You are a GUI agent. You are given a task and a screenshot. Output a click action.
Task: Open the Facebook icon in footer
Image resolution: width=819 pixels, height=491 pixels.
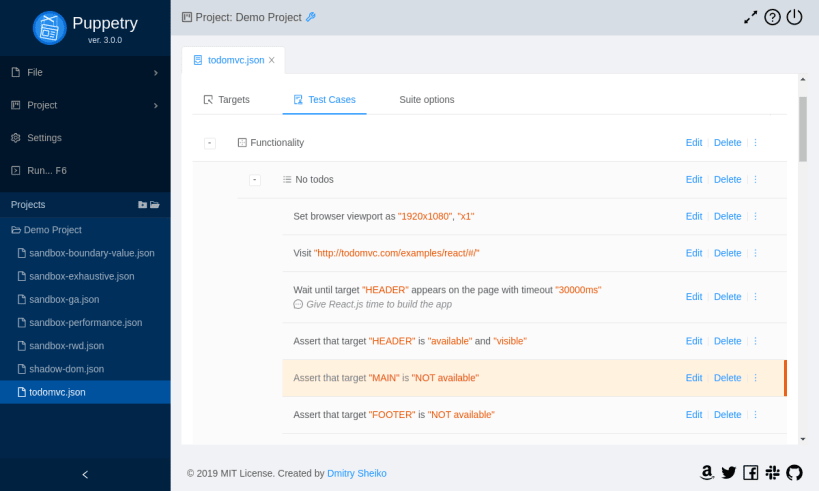750,473
